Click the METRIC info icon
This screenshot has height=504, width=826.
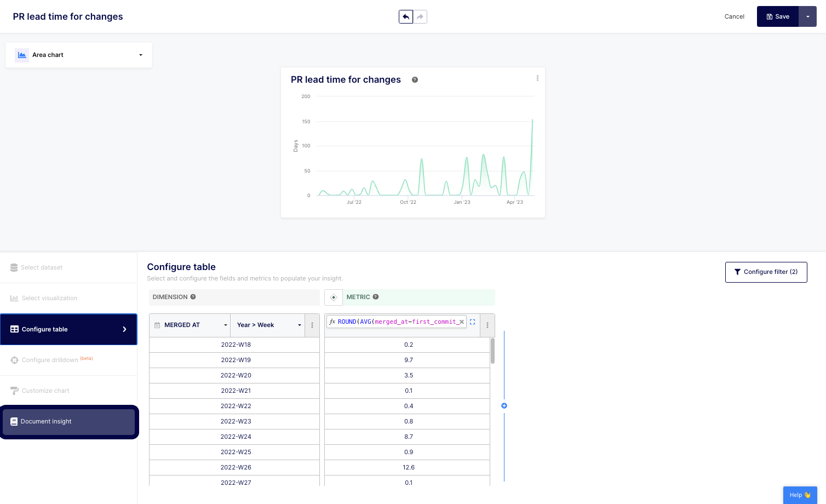pos(376,297)
